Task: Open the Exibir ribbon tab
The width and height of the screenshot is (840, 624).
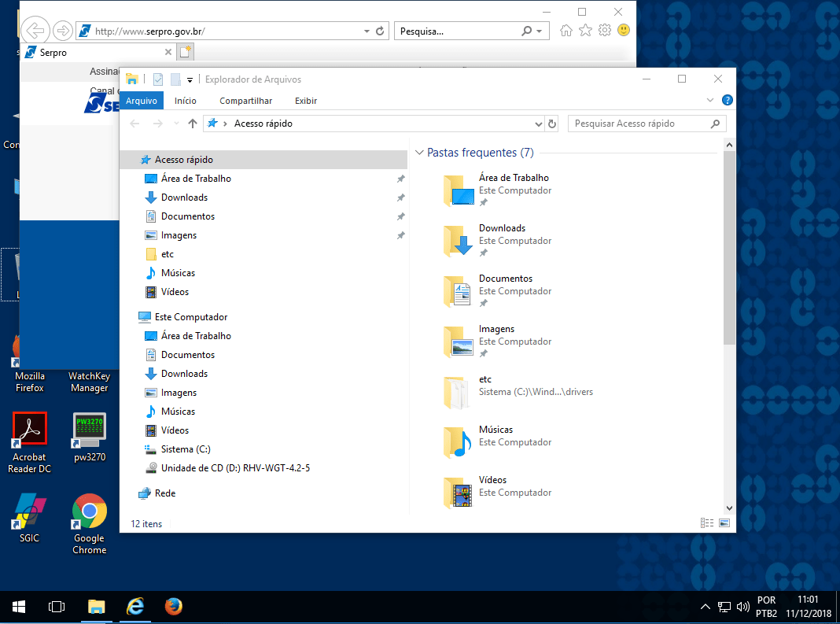Action: [x=306, y=101]
